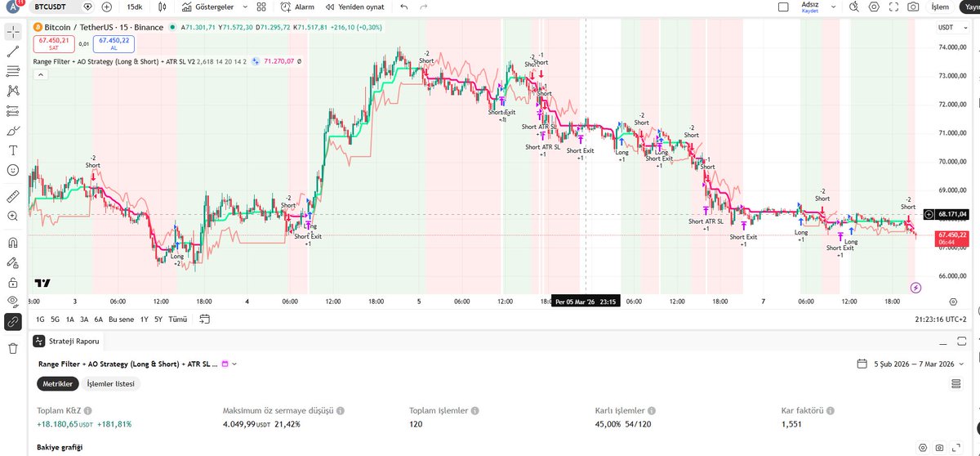Toggle stay in drawing mode
980x456 pixels.
pyautogui.click(x=12, y=262)
